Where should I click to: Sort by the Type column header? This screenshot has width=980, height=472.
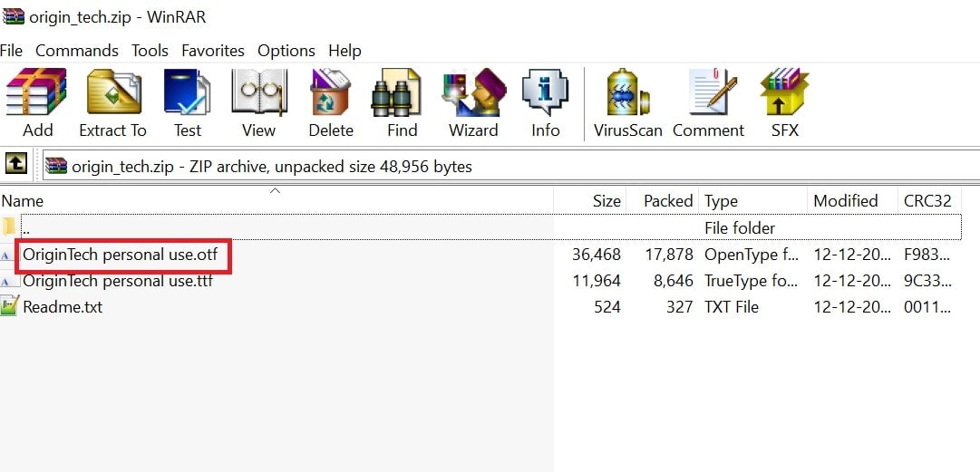point(752,200)
